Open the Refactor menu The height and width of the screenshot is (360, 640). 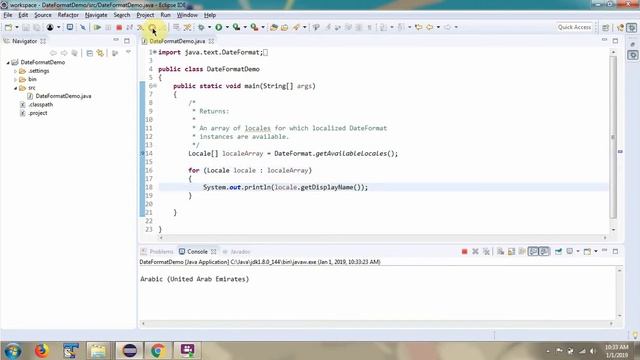click(x=68, y=15)
